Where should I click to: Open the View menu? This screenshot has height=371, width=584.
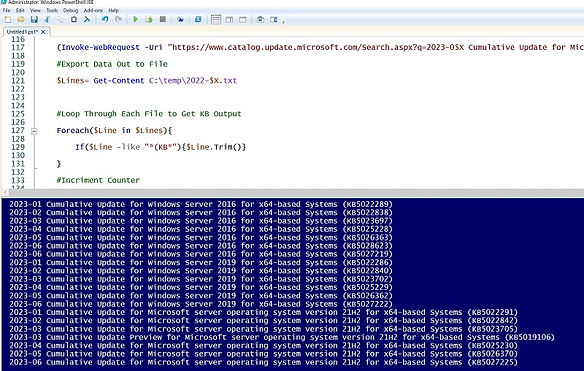click(35, 10)
